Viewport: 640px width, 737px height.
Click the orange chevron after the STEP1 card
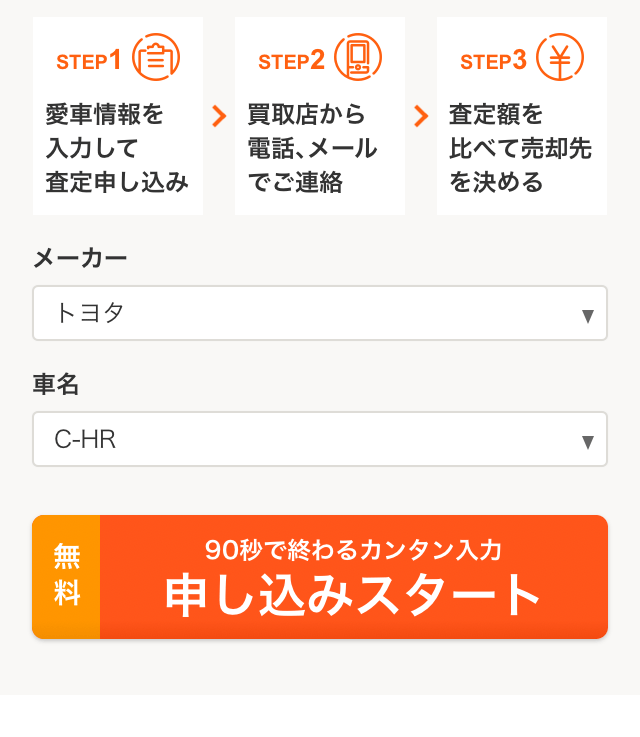coord(219,116)
